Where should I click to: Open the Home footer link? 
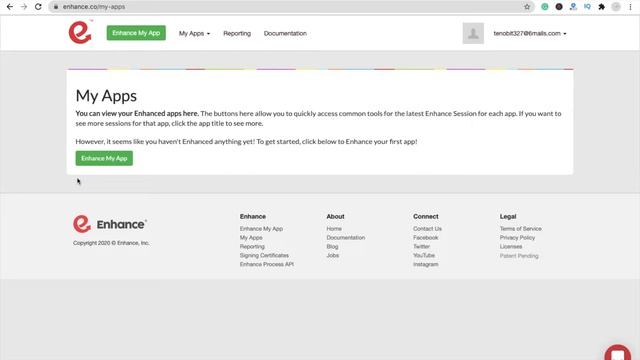[x=334, y=229]
